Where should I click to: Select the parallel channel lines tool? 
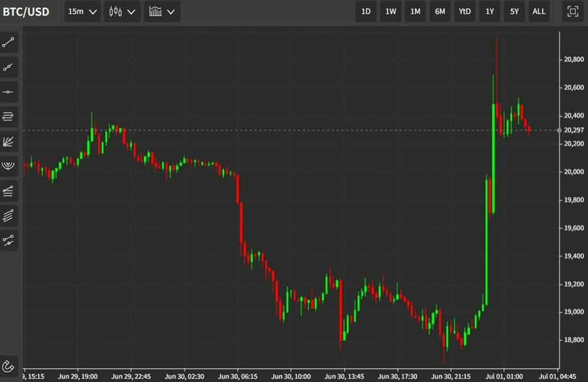[8, 216]
